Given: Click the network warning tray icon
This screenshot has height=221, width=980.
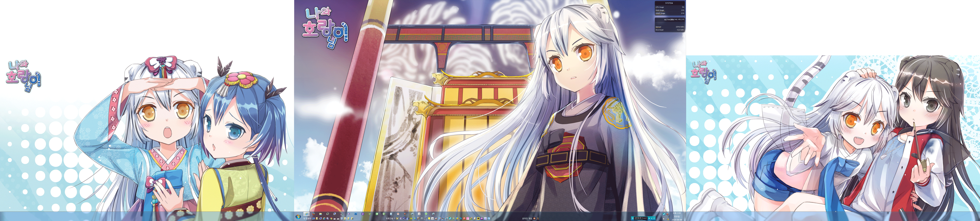Looking at the screenshot, I should pos(668,219).
